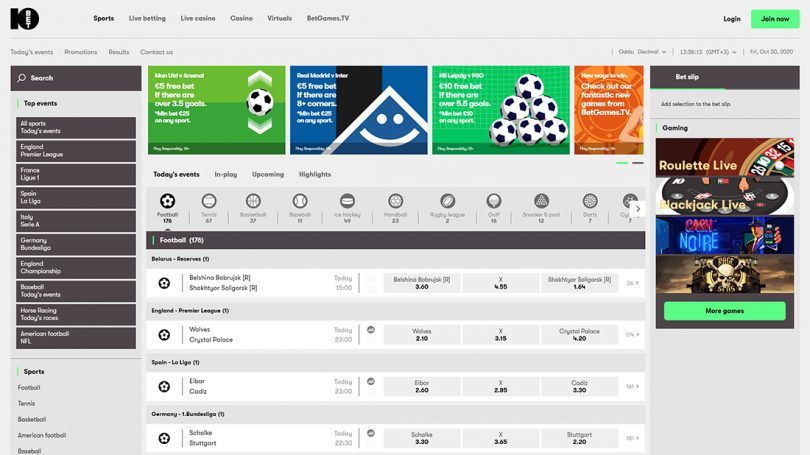Open the RB Leipzig v PSG promo banner
The height and width of the screenshot is (455, 810).
pyautogui.click(x=501, y=110)
